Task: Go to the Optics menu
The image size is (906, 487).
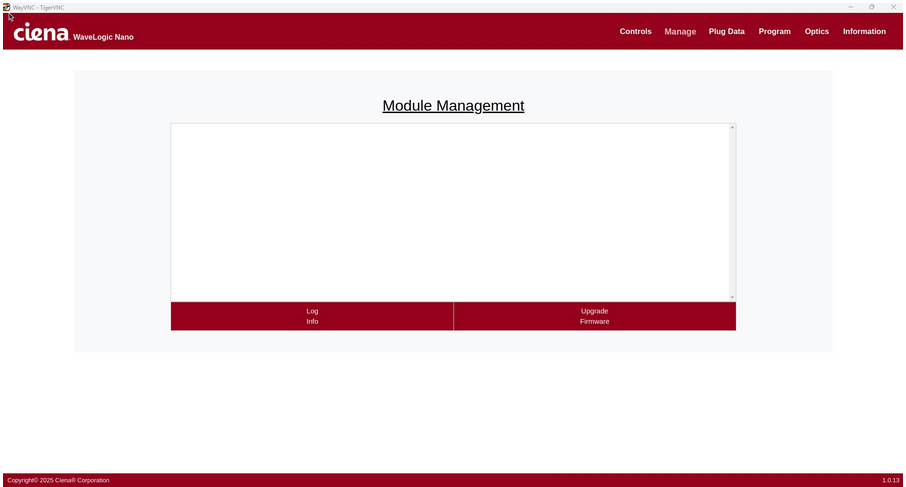Action: [x=816, y=31]
